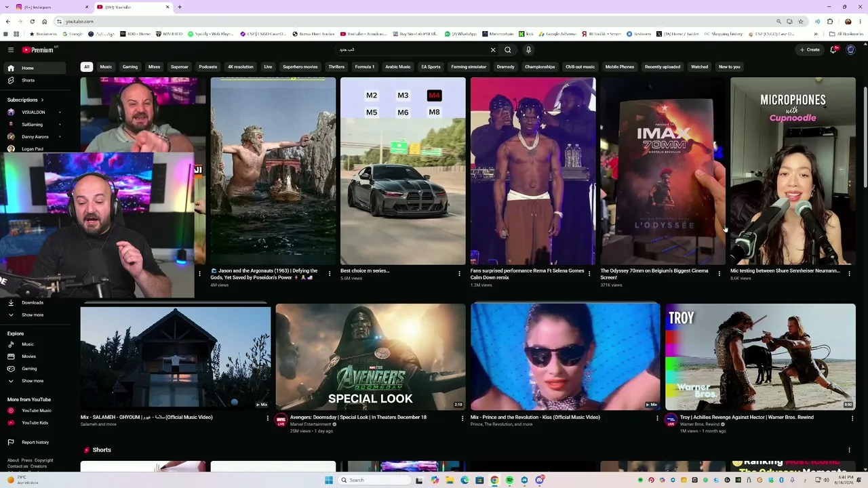Launch YouTube Music from sidebar
868x488 pixels.
[x=37, y=411]
